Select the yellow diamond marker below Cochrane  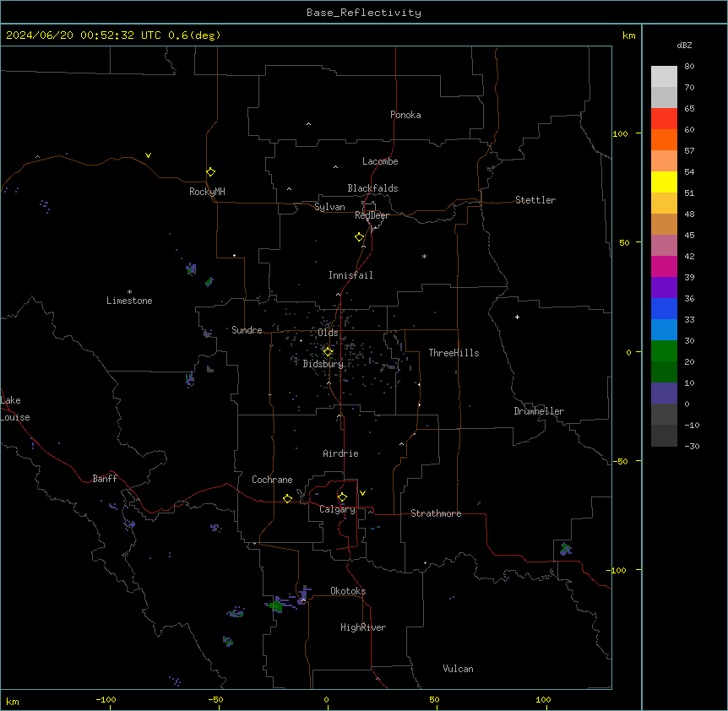tap(287, 498)
